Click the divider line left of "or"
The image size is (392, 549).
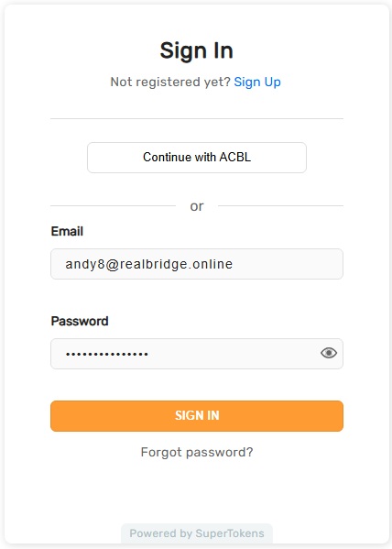(113, 206)
